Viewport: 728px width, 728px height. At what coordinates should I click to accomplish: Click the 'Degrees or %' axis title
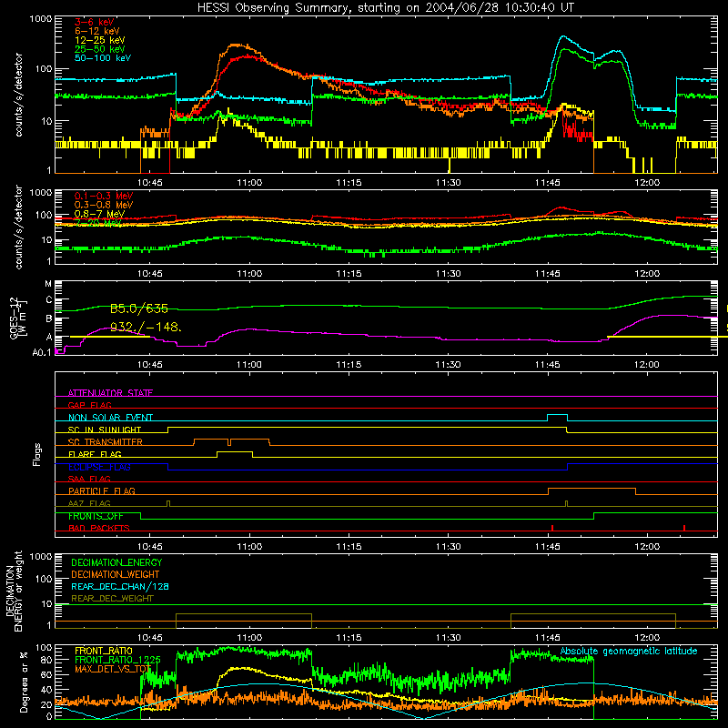pyautogui.click(x=24, y=682)
